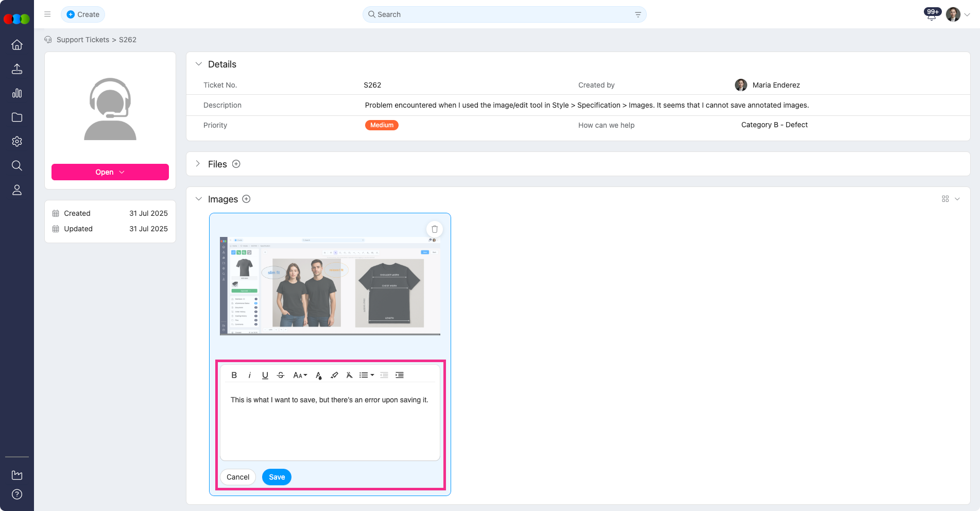Open the analytics bar chart sidebar icon
This screenshot has height=511, width=980.
[17, 93]
